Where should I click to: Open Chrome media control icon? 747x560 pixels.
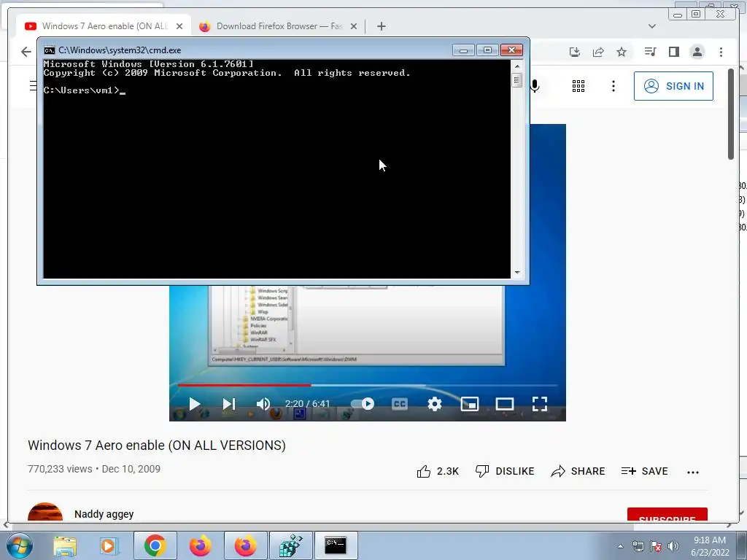[x=650, y=52]
